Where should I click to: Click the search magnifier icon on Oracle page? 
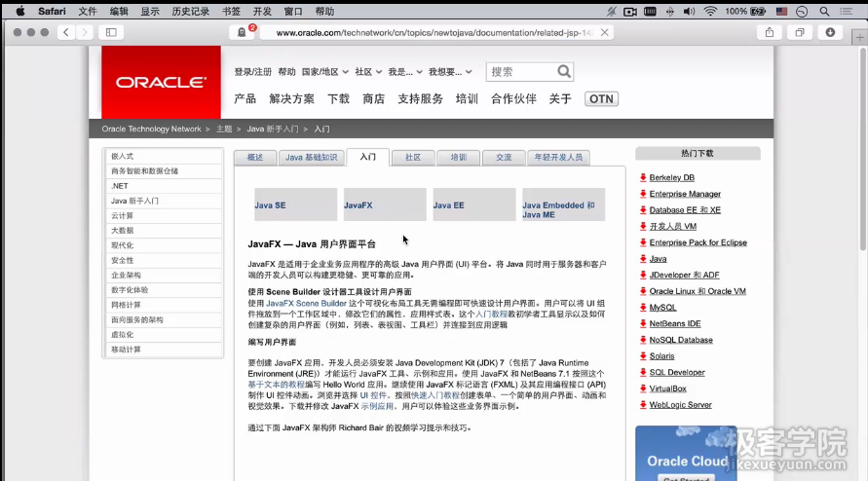point(563,71)
